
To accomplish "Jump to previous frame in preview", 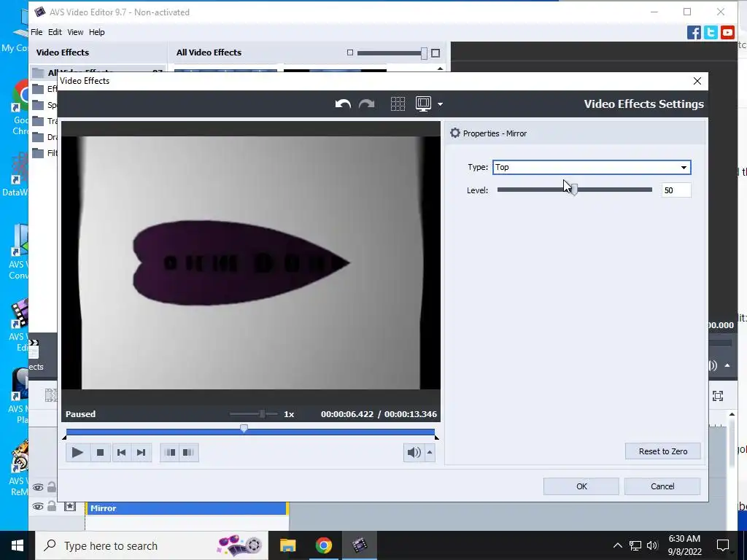I will tap(122, 452).
